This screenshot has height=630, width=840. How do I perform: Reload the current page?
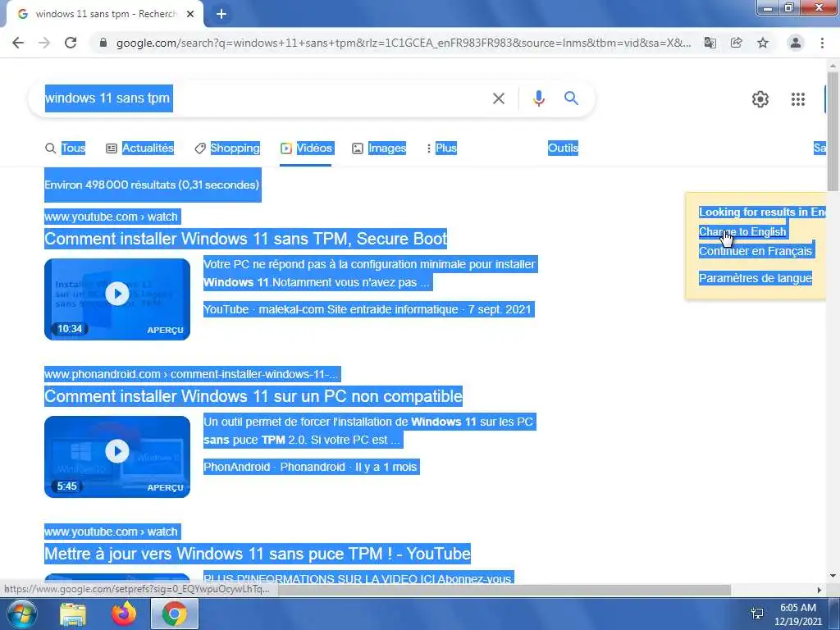(x=71, y=43)
